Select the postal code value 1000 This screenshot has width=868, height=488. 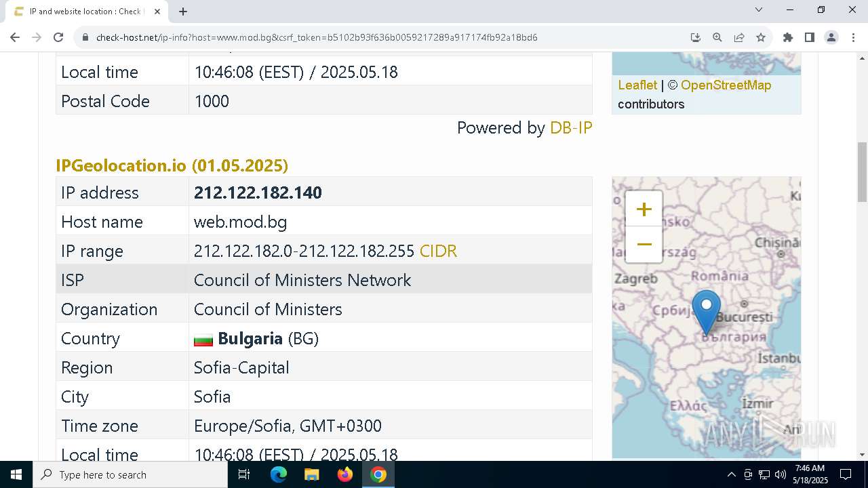212,101
